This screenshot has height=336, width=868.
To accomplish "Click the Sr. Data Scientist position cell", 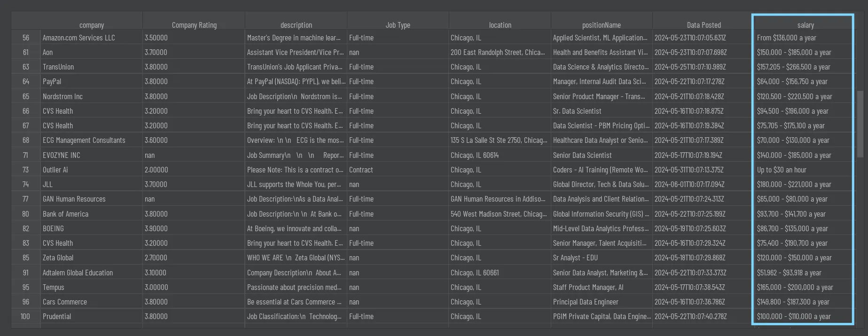I will coord(602,111).
